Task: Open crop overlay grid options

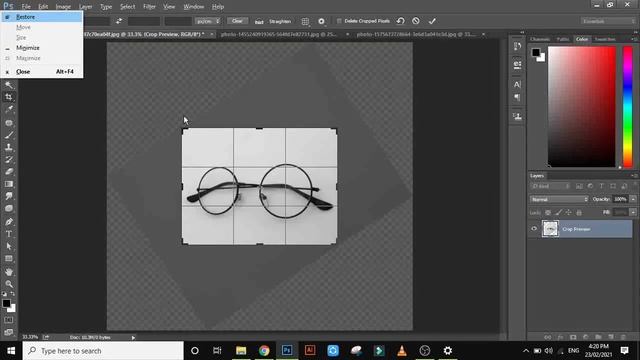Action: (x=305, y=21)
